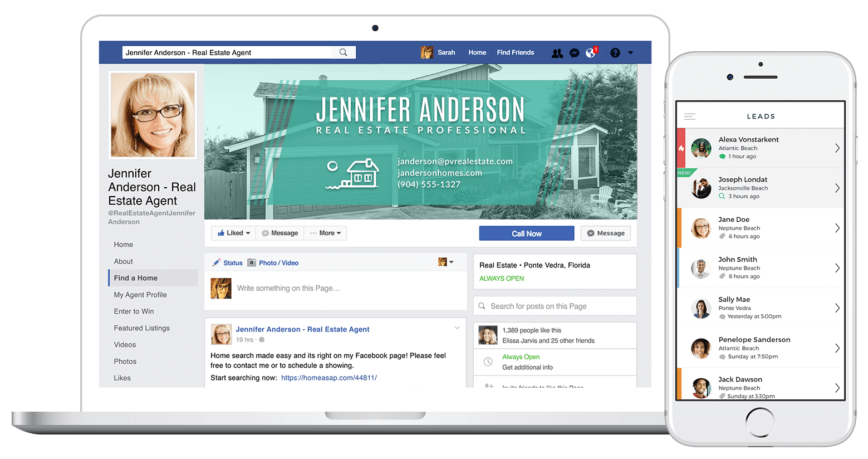Open Featured Listings in the sidebar

coord(142,328)
